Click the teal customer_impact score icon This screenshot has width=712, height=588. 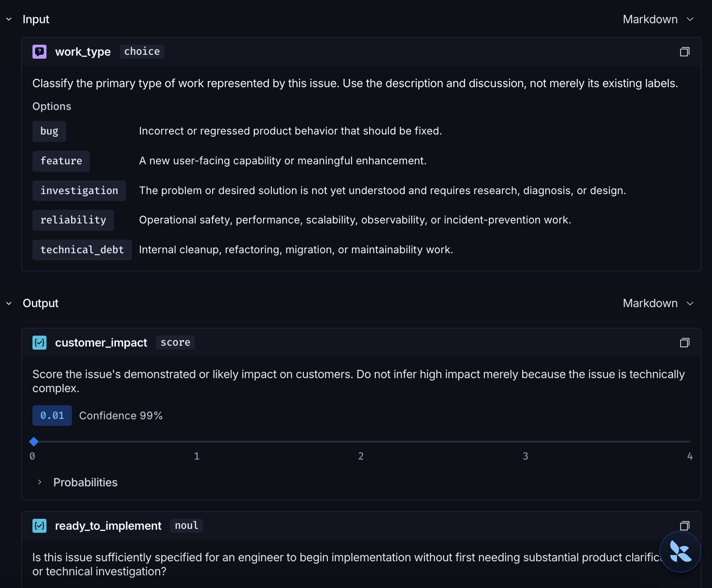point(39,343)
